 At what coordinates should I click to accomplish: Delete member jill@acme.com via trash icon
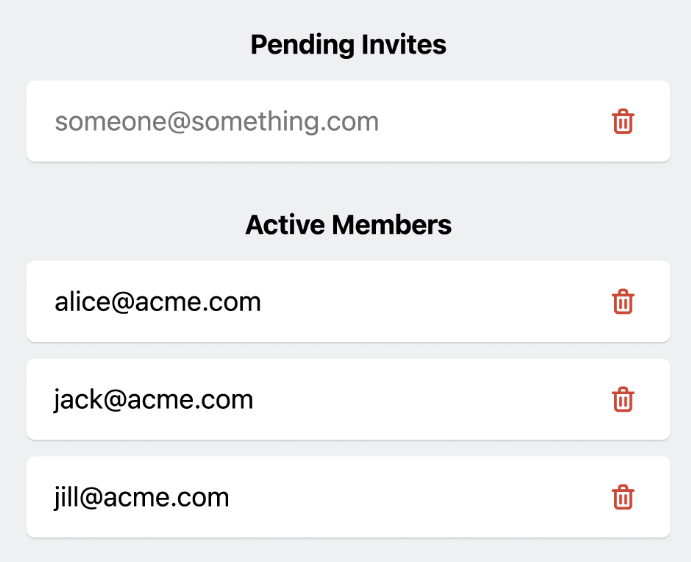click(623, 497)
